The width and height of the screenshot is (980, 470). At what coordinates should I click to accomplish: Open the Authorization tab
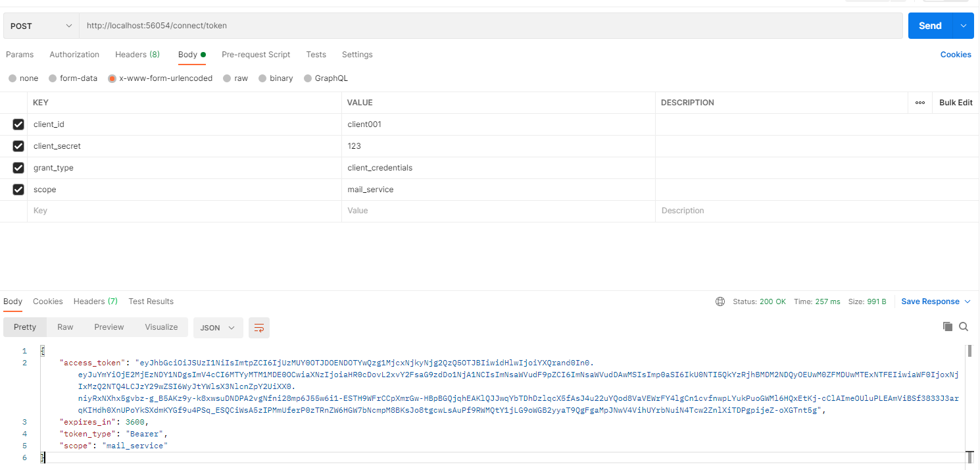point(74,55)
